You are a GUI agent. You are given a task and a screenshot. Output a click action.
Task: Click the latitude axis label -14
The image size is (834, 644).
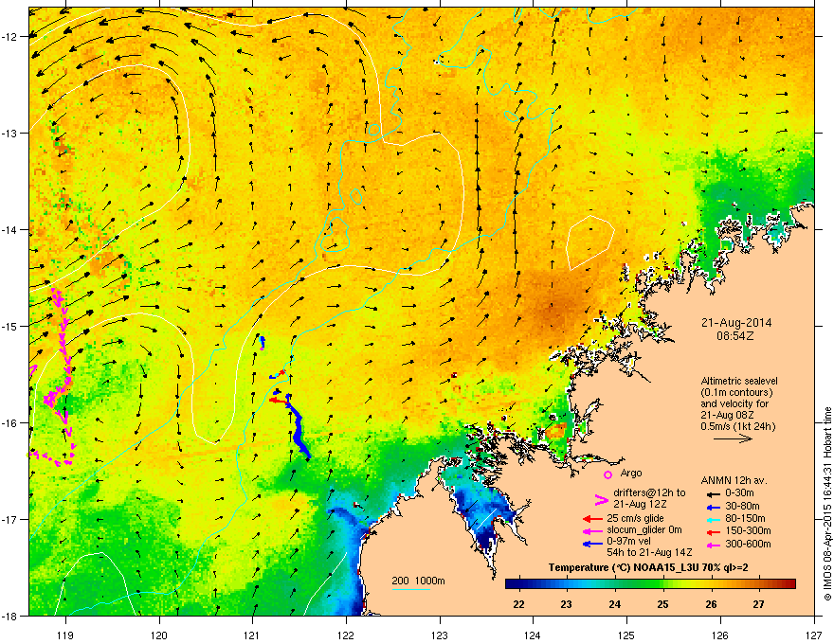[x=10, y=229]
